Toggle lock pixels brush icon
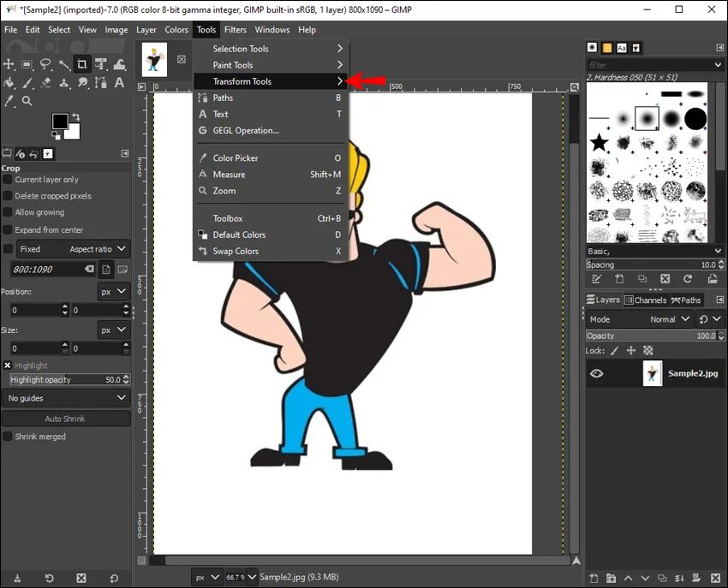This screenshot has height=588, width=728. tap(614, 351)
